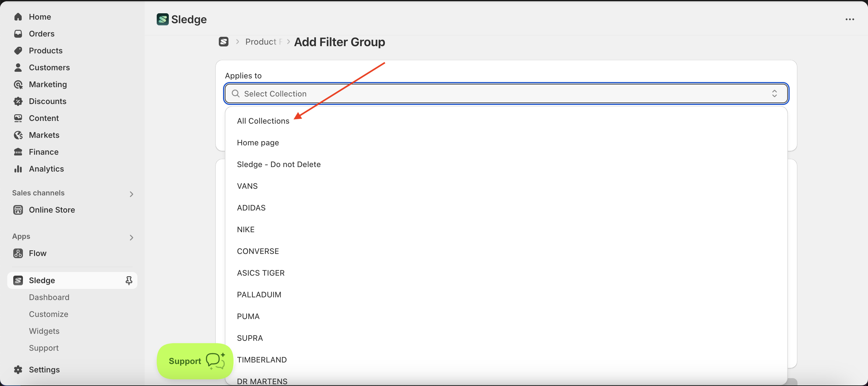Screen dimensions: 868x386
Task: Open the Customers page label
Action: 49,68
